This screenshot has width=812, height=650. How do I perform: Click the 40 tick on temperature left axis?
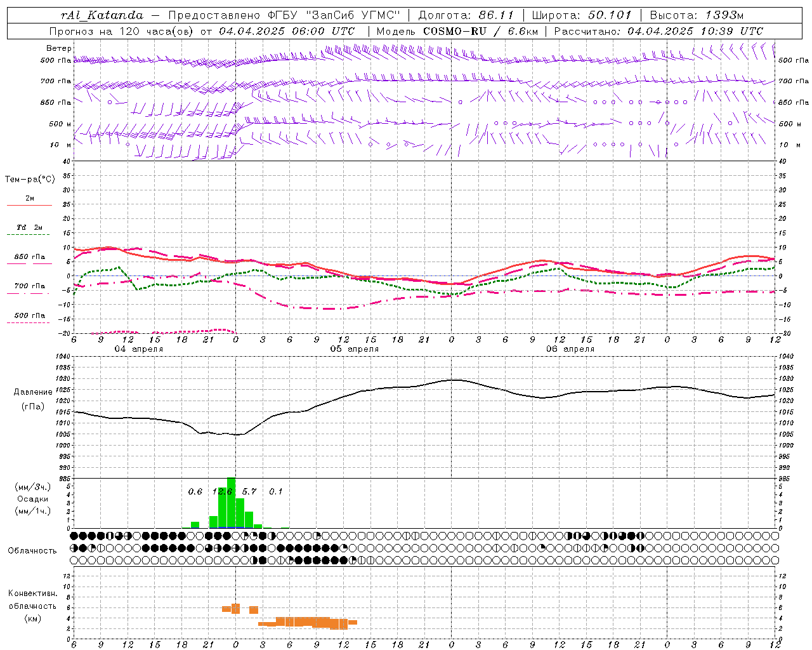click(65, 161)
